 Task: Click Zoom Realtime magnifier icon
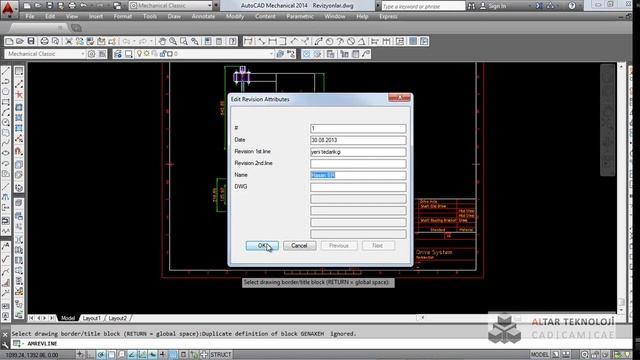173,41
